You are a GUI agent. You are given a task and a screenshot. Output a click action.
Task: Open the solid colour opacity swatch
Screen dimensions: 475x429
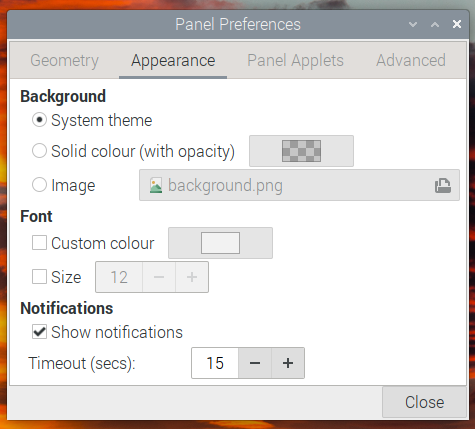click(301, 151)
